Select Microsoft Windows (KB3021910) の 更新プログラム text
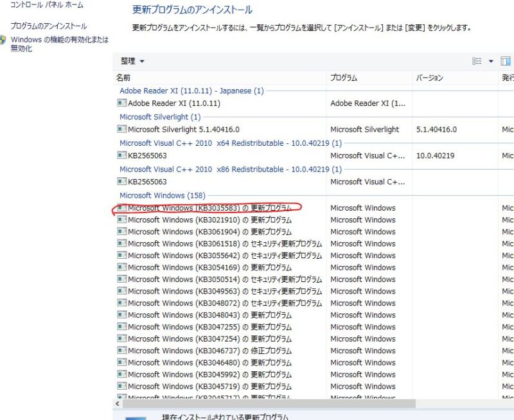The width and height of the screenshot is (514, 420). pos(210,220)
